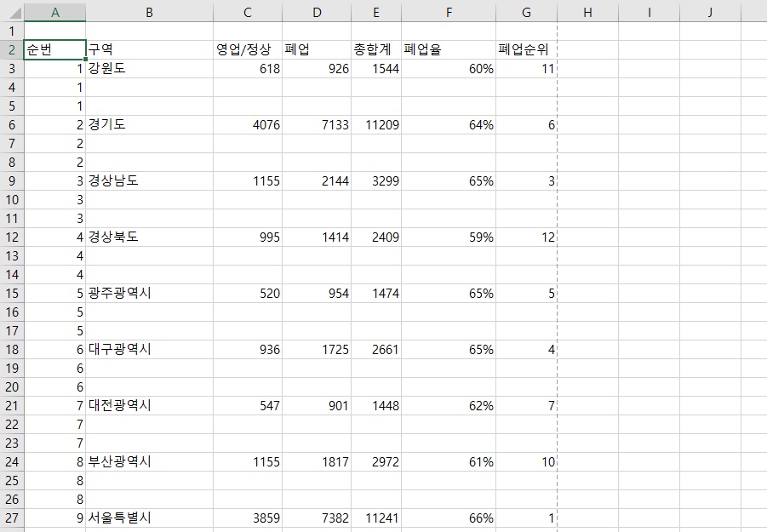The width and height of the screenshot is (767, 532).
Task: Select row 27 header
Action: tap(12, 518)
